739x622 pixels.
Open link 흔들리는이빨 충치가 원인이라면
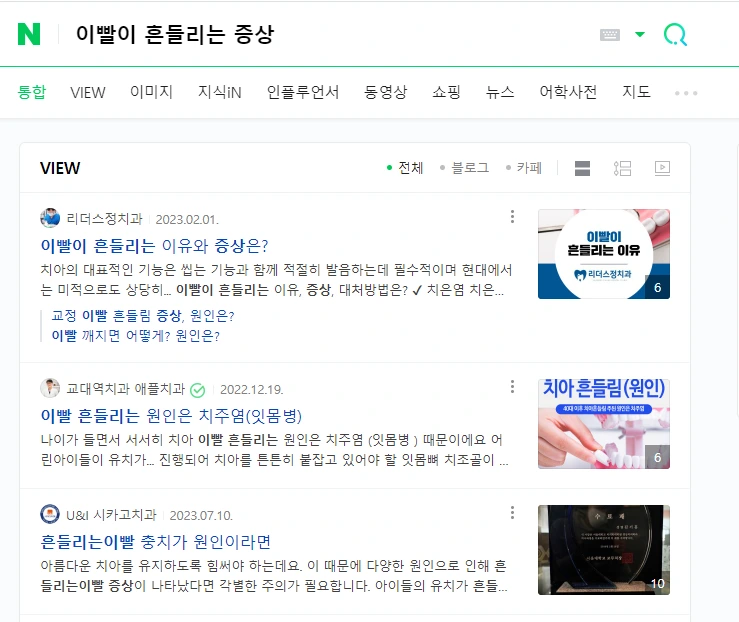(x=156, y=542)
